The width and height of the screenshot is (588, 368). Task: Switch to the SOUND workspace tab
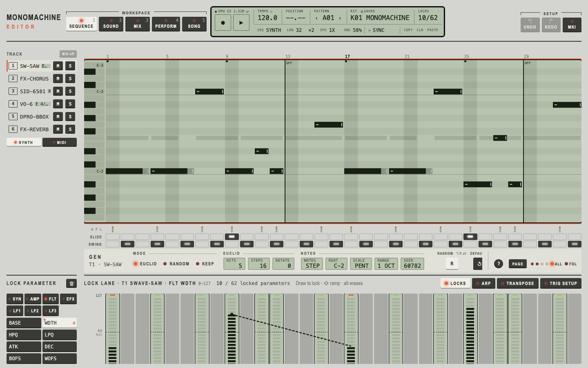pos(111,24)
